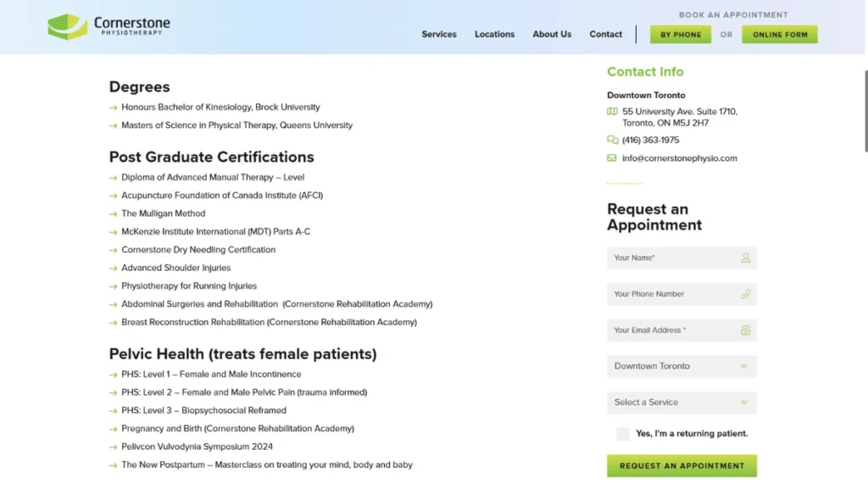Screen dimensions: 868x488
Task: Focus the Your Phone Number input field
Action: (x=682, y=294)
